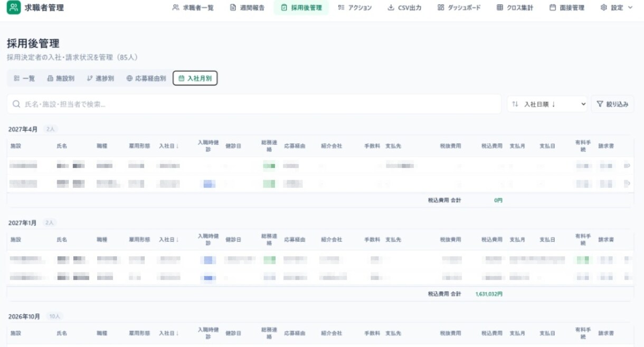The width and height of the screenshot is (644, 347).
Task: Open the 面接管理 calendar page
Action: [x=567, y=8]
